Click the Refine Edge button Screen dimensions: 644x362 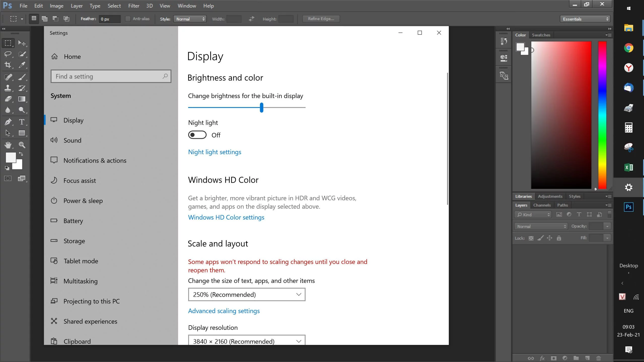coord(321,19)
